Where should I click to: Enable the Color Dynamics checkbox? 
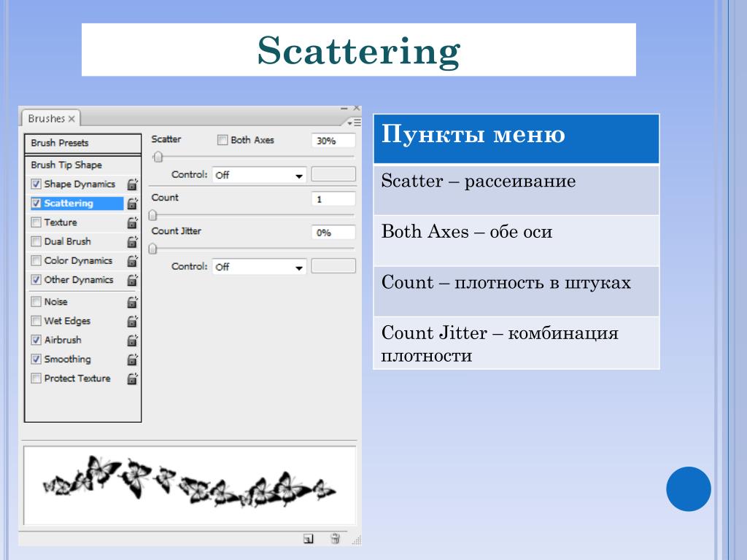[36, 260]
